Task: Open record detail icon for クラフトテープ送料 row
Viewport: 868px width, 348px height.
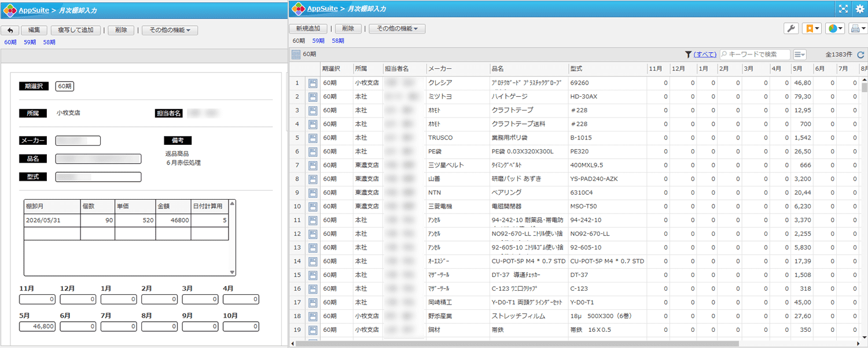Action: tap(312, 124)
